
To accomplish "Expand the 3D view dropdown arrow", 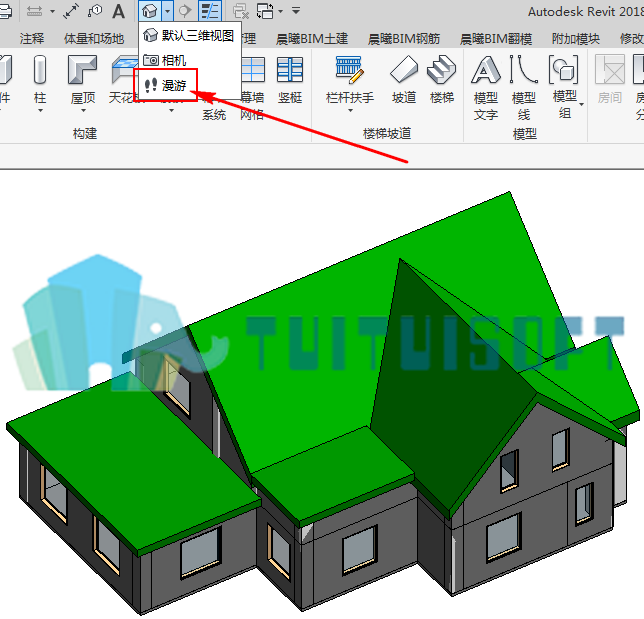I will (167, 11).
